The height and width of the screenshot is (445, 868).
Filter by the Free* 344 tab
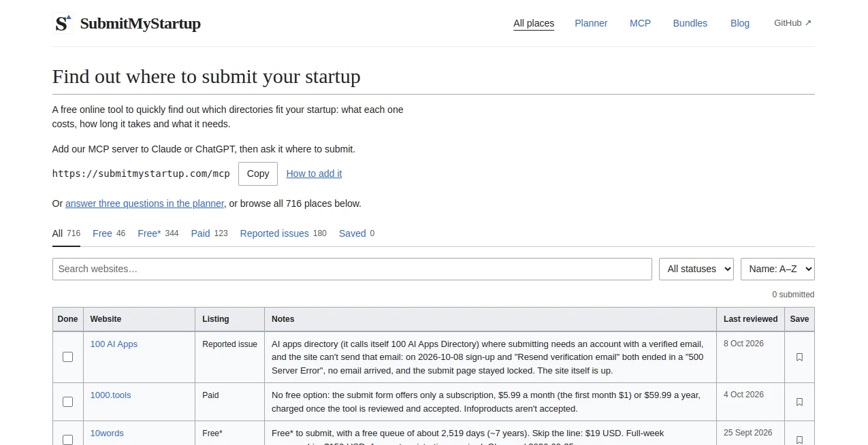click(x=158, y=233)
